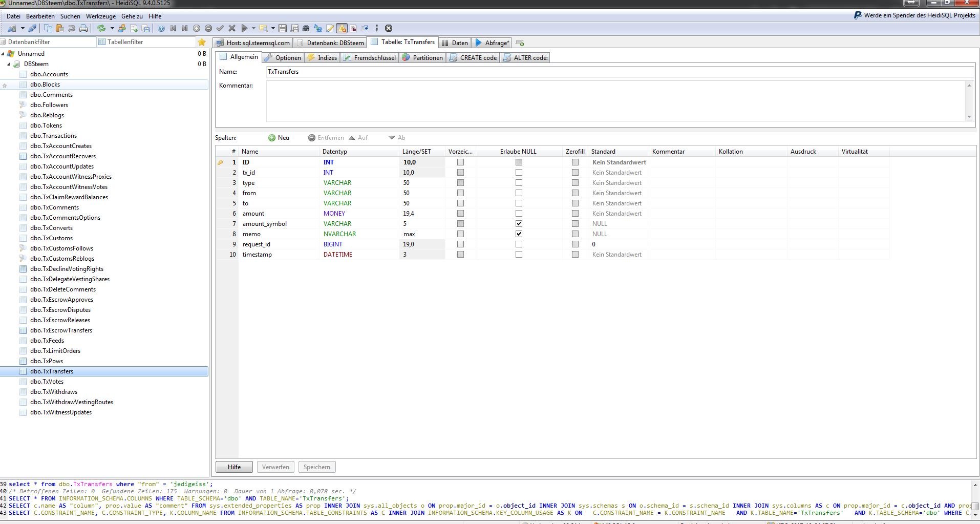Click the green refresh icon
Image resolution: width=980 pixels, height=524 pixels.
[101, 28]
